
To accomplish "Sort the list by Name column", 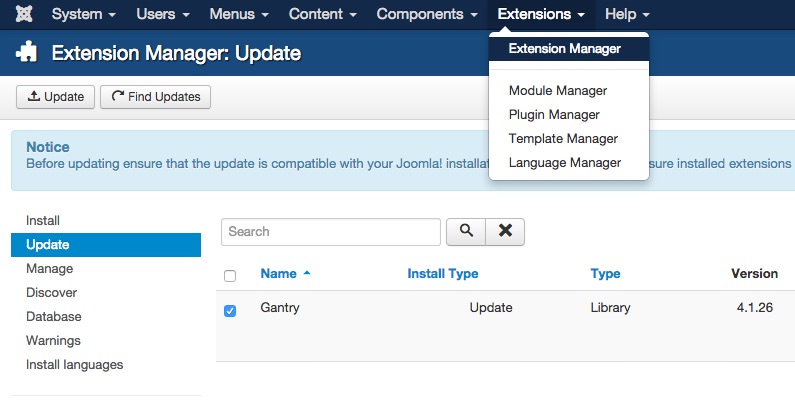I will tap(278, 273).
